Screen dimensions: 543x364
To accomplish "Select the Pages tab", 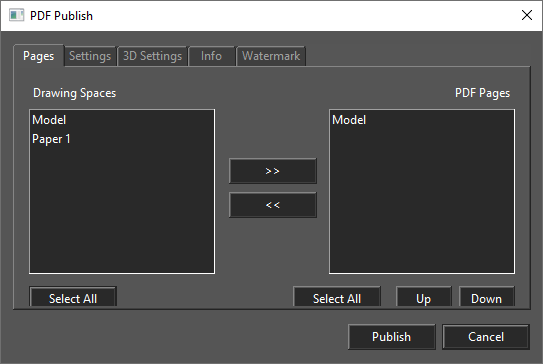I will tap(38, 55).
